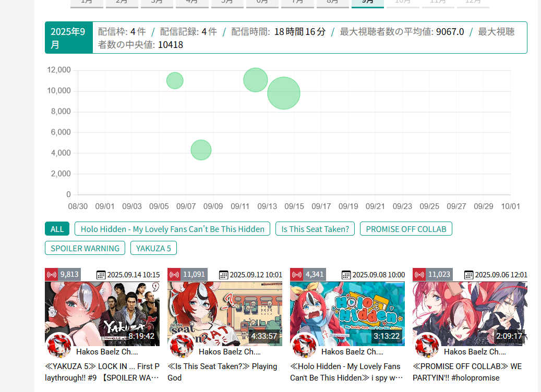
Task: Click Hakos Baelz Ch. under Holo Hidden thumbnail
Action: (x=352, y=352)
